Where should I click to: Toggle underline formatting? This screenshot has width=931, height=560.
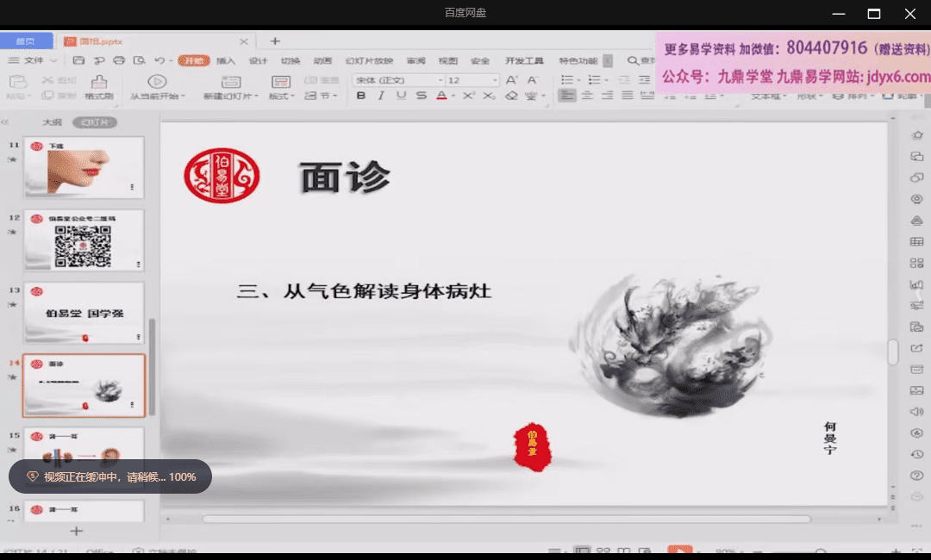402,95
